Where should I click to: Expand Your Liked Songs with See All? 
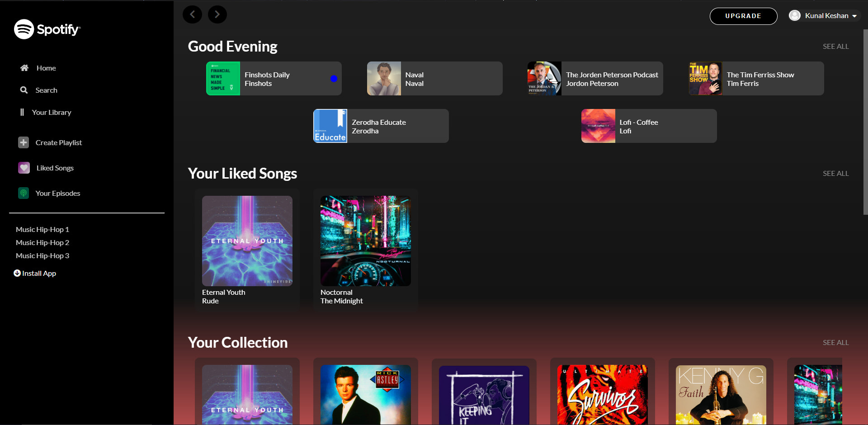[835, 174]
